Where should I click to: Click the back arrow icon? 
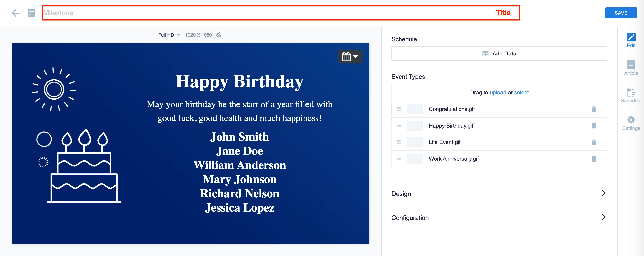(x=16, y=13)
